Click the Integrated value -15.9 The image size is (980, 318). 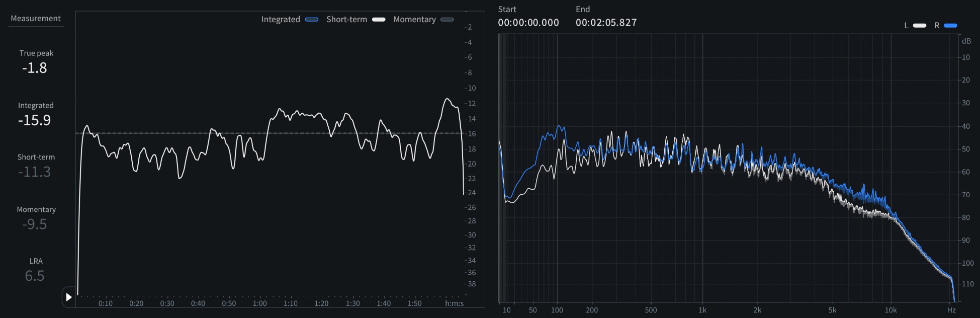34,120
